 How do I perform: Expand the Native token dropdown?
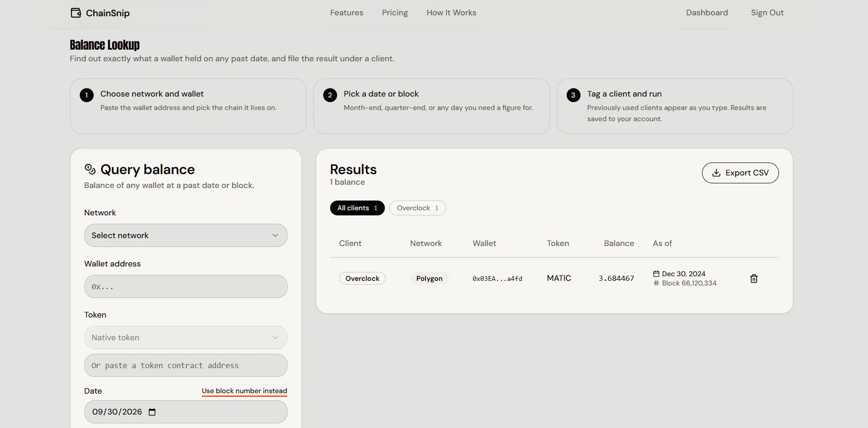click(x=185, y=337)
